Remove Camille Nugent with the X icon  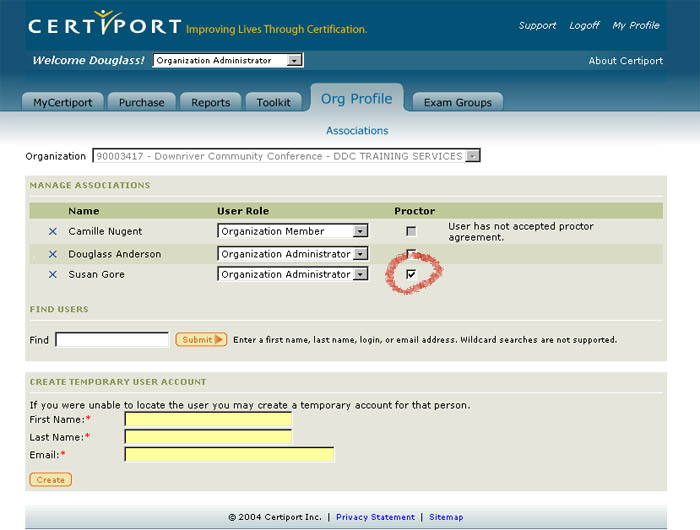point(53,231)
